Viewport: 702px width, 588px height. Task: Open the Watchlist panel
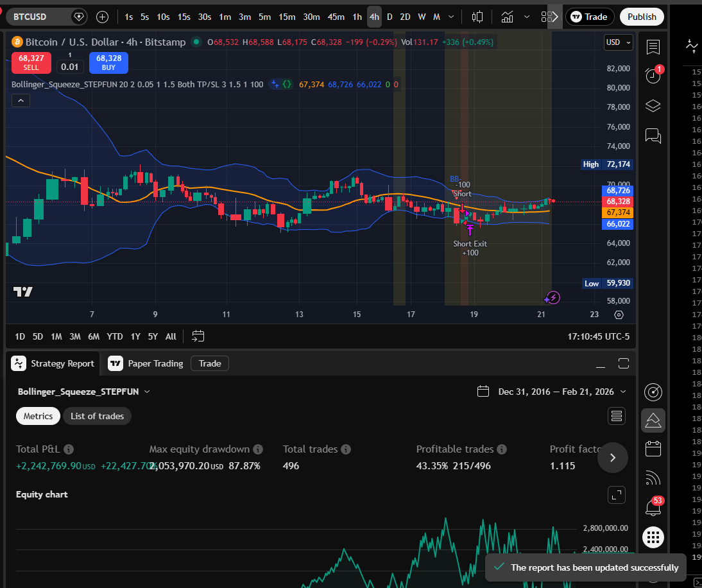point(653,47)
